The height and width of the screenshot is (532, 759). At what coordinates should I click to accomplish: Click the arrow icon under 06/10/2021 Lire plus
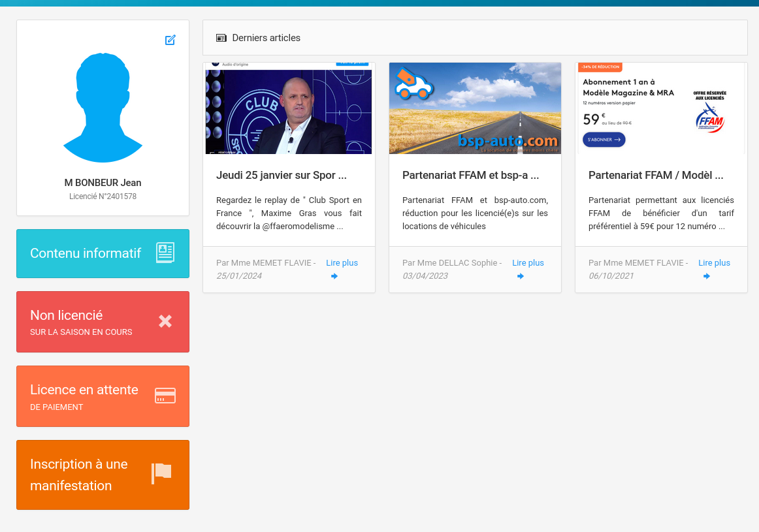pyautogui.click(x=707, y=276)
